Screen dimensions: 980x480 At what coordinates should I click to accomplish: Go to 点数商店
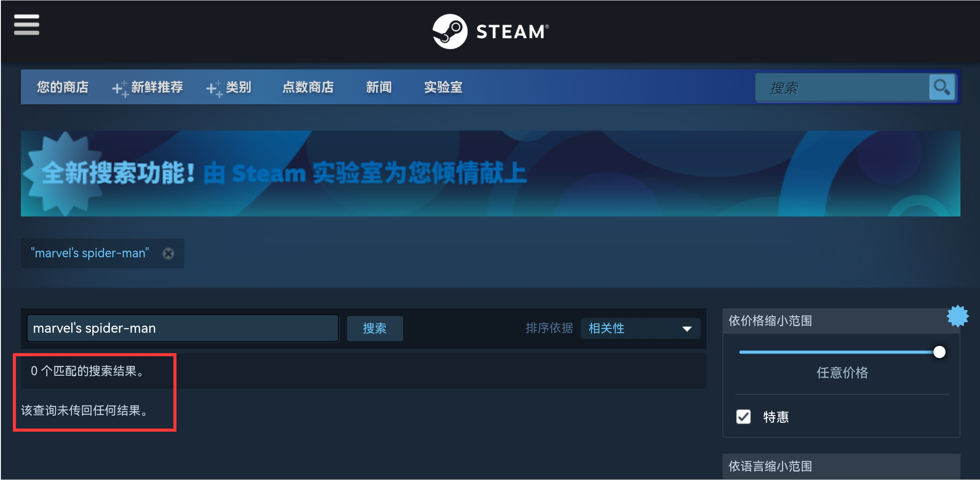pyautogui.click(x=308, y=87)
